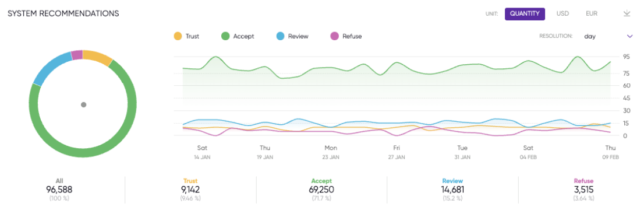Toggle the Accept legend series
The height and width of the screenshot is (210, 644).
pyautogui.click(x=238, y=36)
